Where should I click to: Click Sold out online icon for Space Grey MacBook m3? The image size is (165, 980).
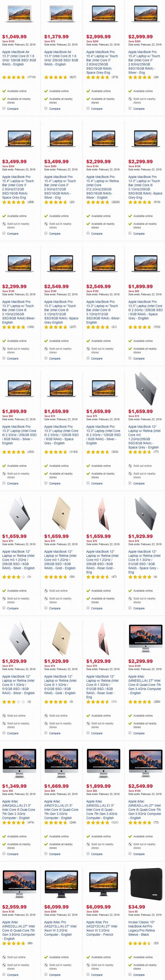130,466
